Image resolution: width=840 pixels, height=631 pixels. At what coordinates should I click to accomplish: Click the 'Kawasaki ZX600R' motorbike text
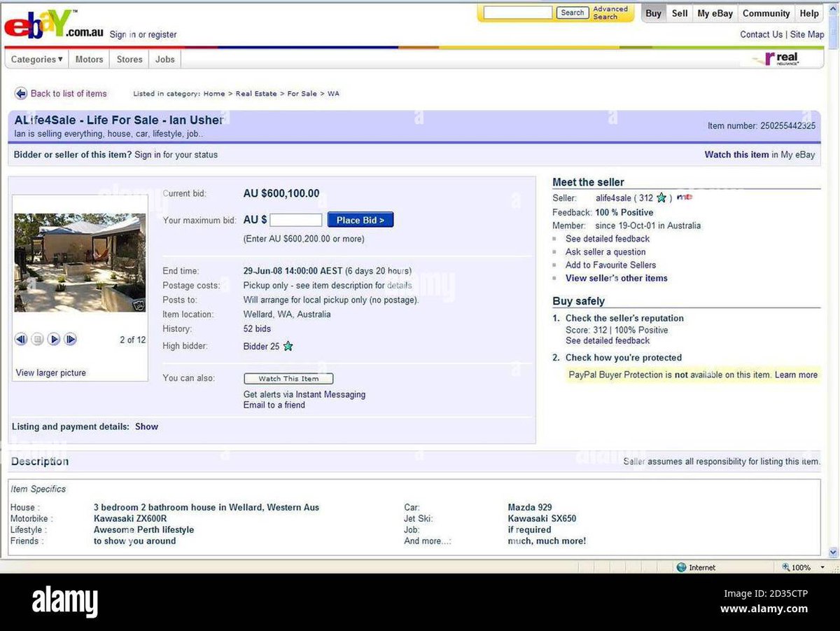click(130, 518)
